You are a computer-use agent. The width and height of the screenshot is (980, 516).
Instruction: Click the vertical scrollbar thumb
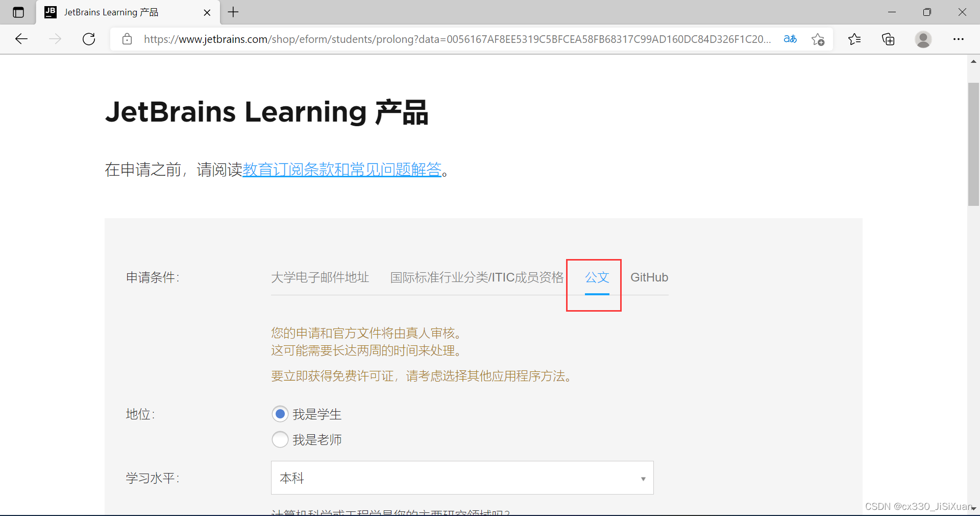973,144
